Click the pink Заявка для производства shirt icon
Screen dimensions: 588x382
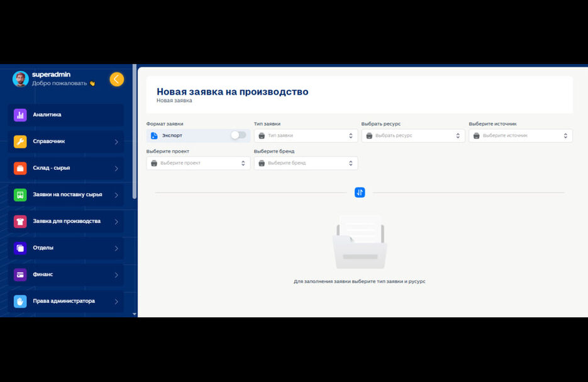[x=20, y=222]
